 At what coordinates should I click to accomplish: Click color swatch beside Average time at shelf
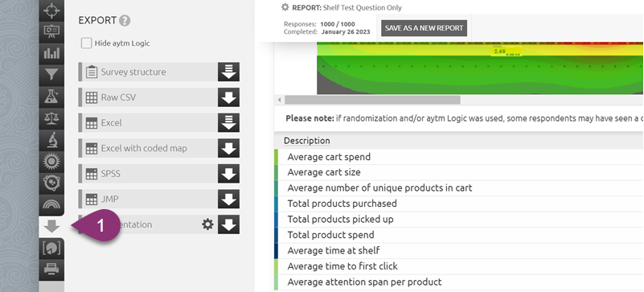[276, 250]
